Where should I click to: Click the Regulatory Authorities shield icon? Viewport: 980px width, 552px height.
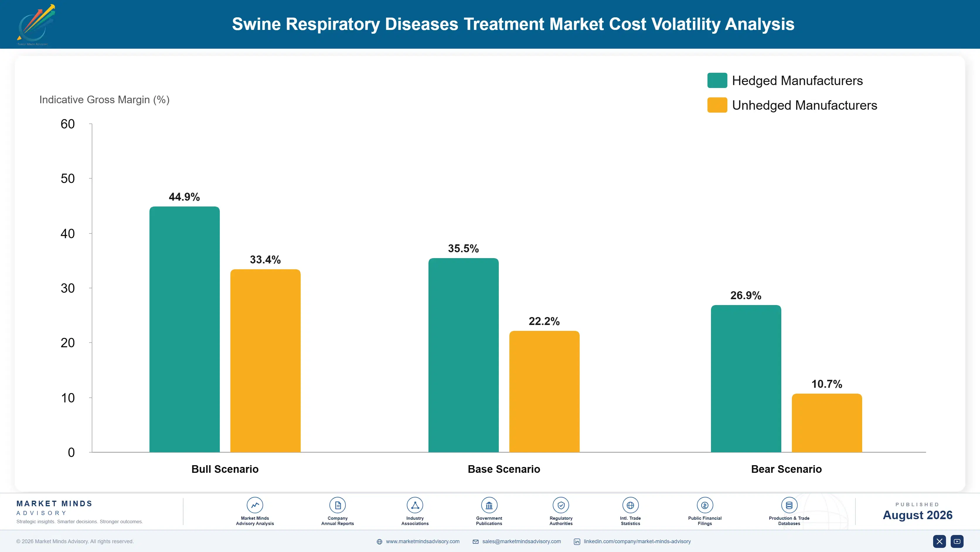(x=561, y=505)
